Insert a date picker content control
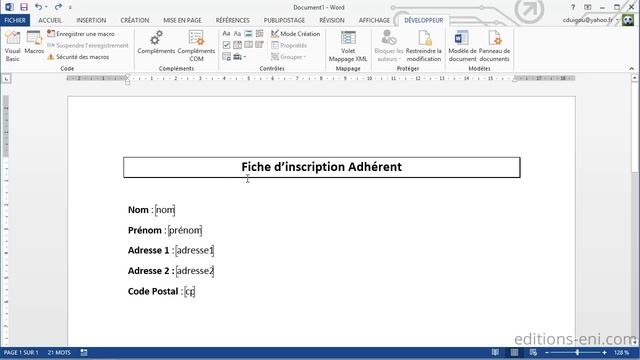Screen dimensions: 640x360 pos(260,45)
